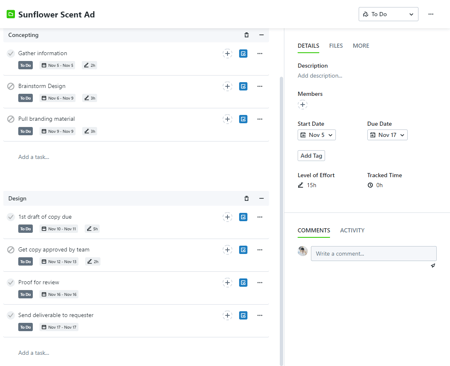450x366 pixels.
Task: Click the Tracked Time 0h value
Action: tap(375, 185)
